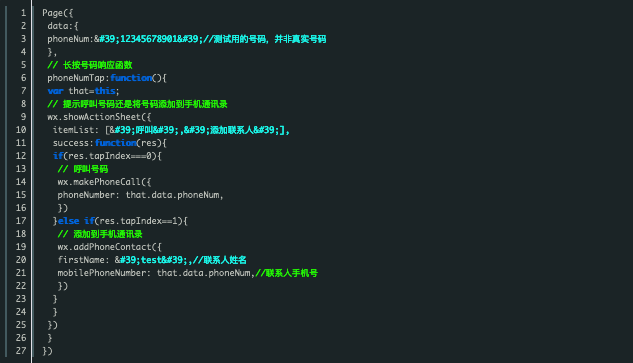This screenshot has width=633, height=363.
Task: Click phoneNumber: that.data.phoneNum line
Action: (x=140, y=195)
